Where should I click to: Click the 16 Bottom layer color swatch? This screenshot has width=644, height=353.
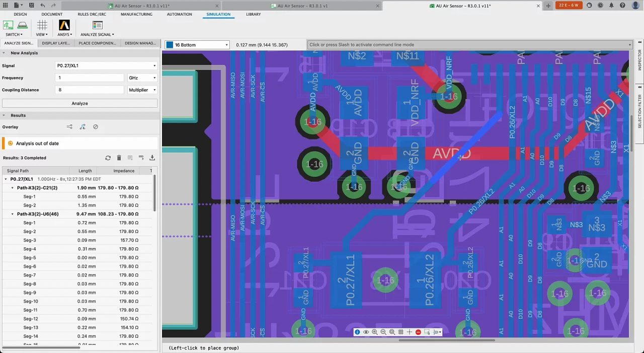(x=170, y=45)
